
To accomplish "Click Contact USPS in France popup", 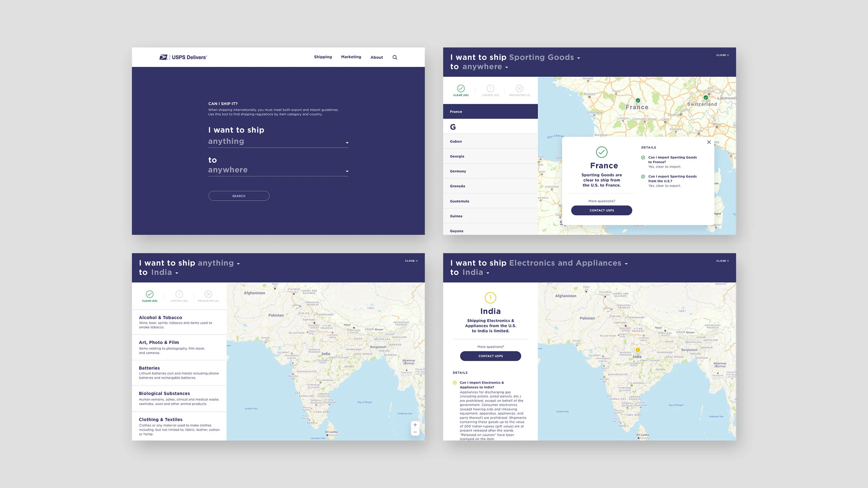I will pos(601,210).
